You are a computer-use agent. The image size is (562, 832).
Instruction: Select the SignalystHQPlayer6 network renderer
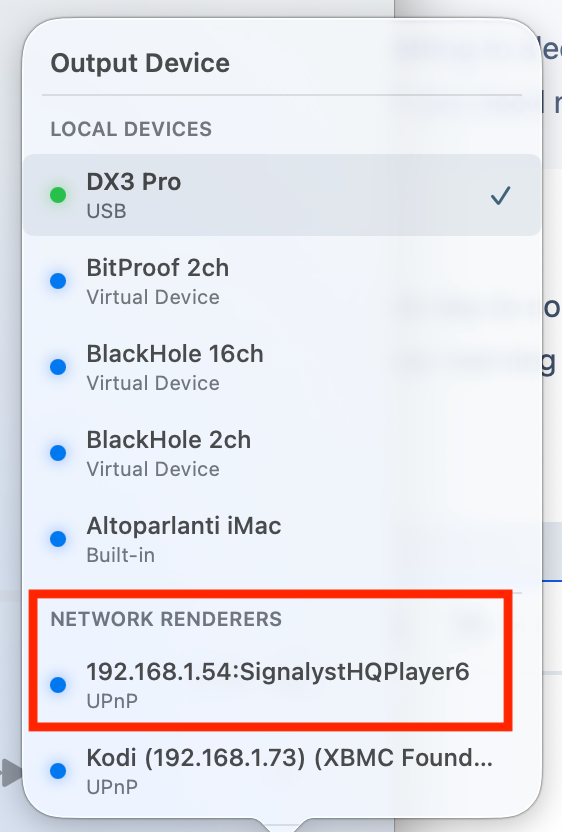282,685
